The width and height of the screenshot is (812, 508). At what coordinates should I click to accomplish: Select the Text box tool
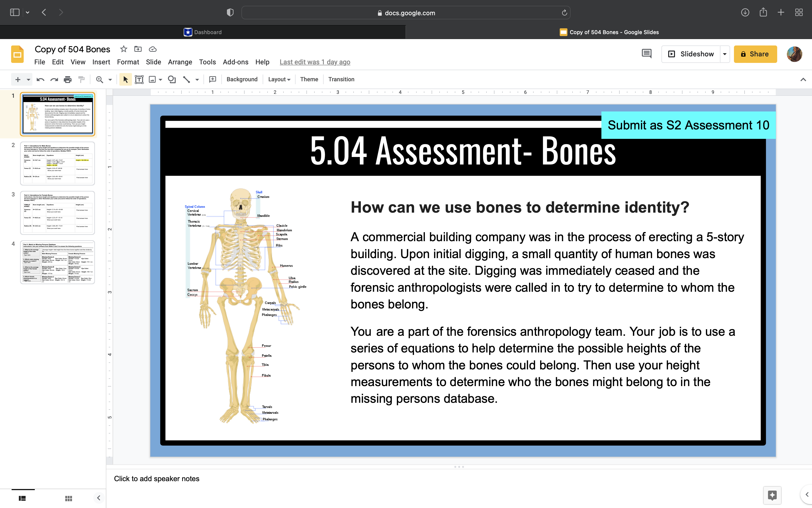click(x=139, y=79)
